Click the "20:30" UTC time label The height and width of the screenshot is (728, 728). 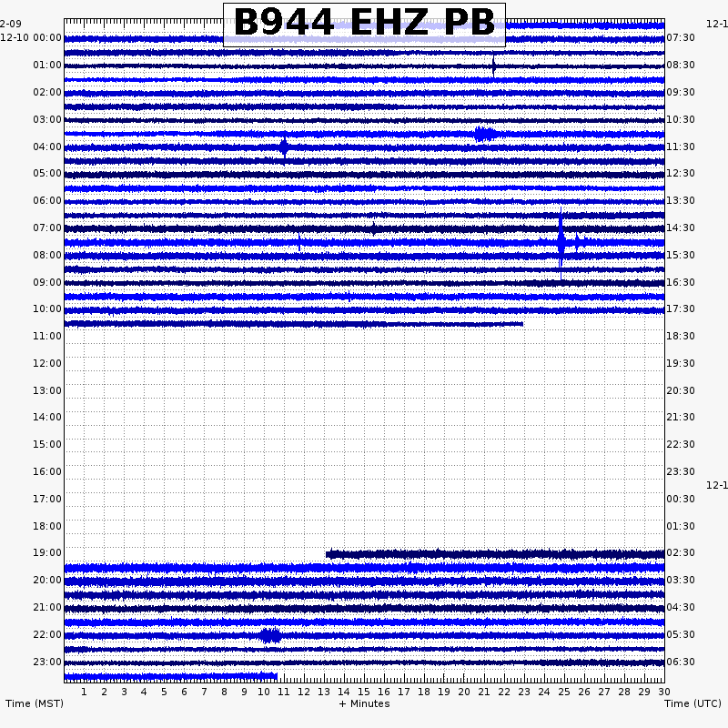point(681,391)
